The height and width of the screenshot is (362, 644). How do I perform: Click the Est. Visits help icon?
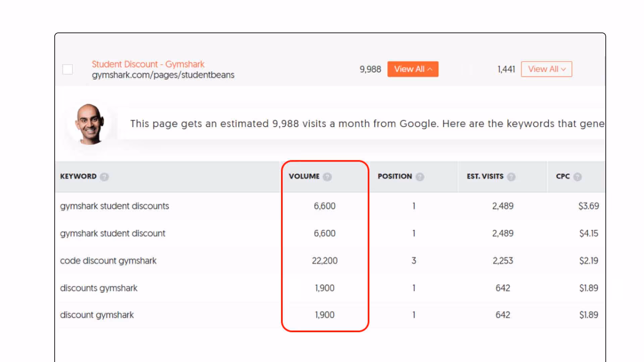511,177
